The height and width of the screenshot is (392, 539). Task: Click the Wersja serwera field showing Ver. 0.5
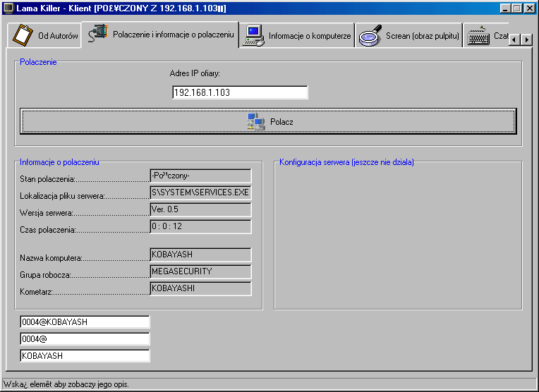[200, 209]
